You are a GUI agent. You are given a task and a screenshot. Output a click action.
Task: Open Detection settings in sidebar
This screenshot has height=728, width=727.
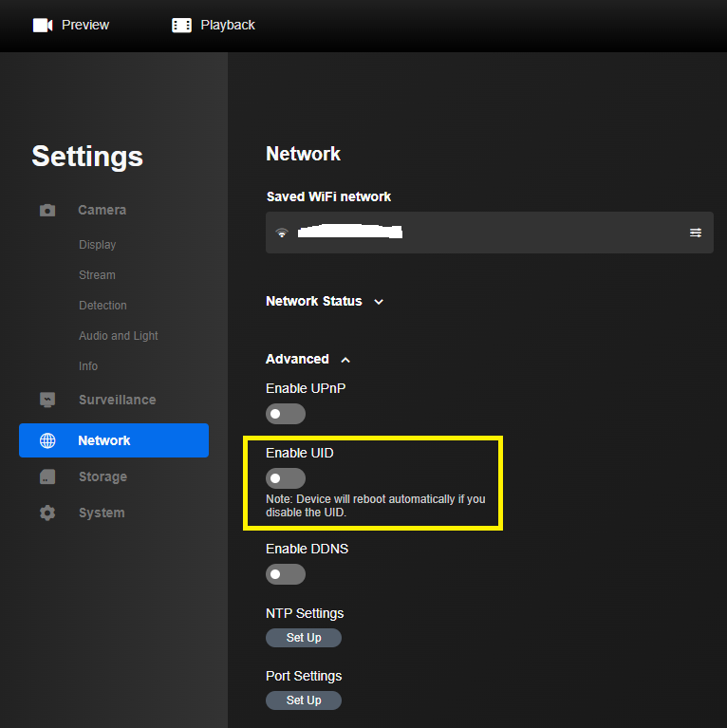pos(103,306)
